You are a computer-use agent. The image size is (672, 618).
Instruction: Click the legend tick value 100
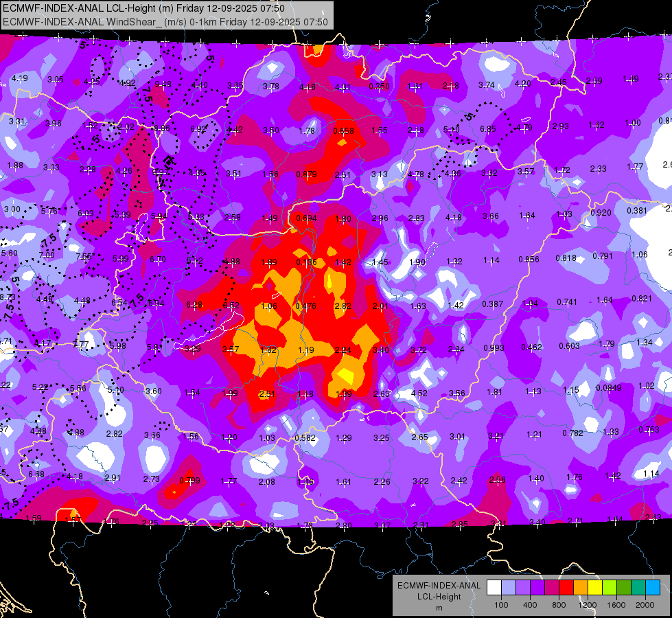501,605
